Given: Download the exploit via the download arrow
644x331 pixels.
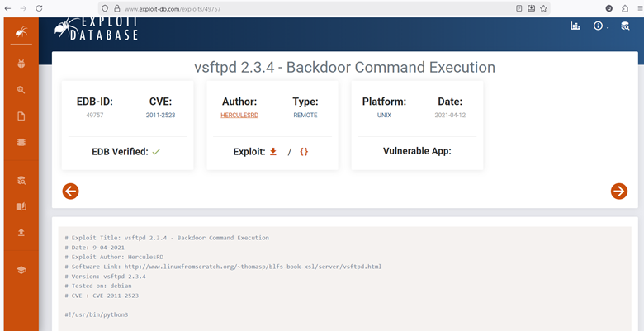Looking at the screenshot, I should tap(273, 152).
